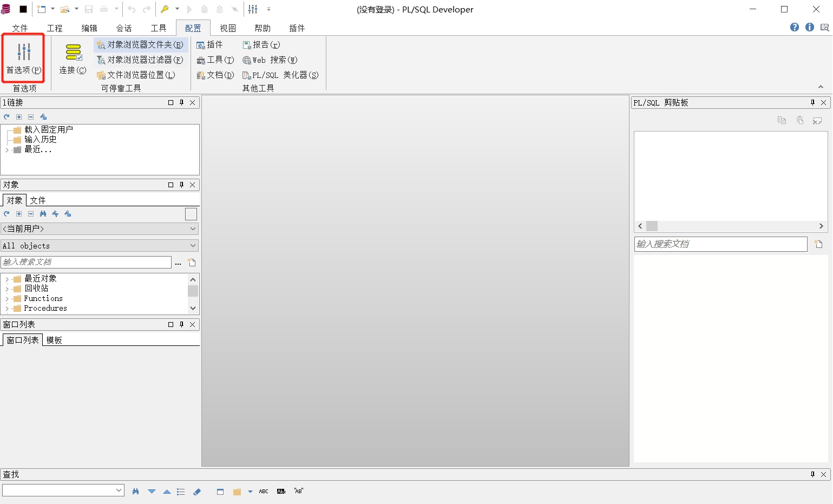
Task: Toggle pin on the PL/SQL 剪贴板 panel
Action: point(812,102)
